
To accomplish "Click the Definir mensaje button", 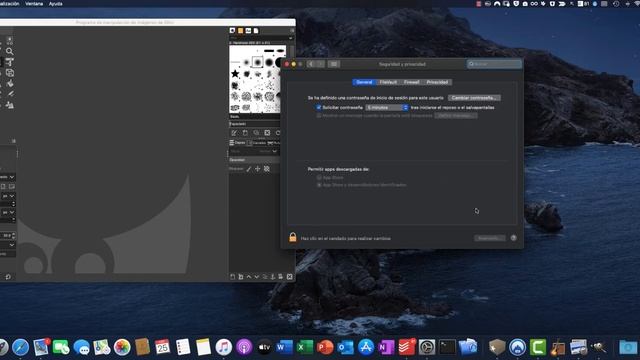I will (x=456, y=116).
